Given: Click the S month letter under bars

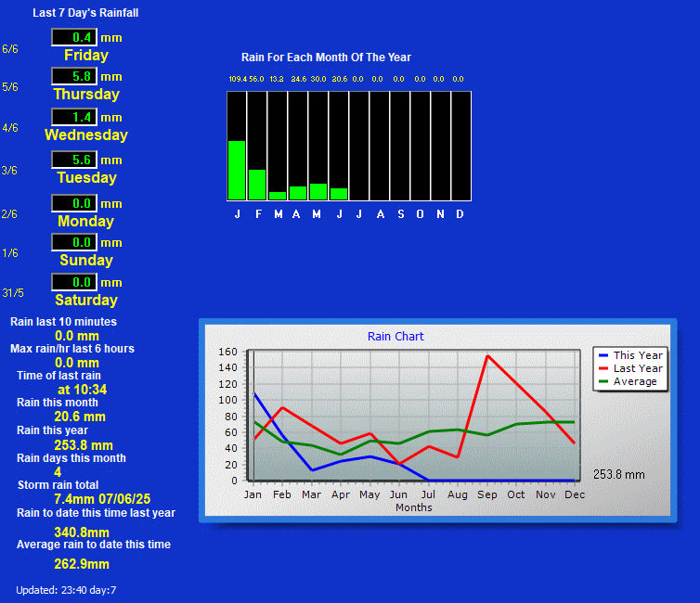Looking at the screenshot, I should tap(401, 214).
